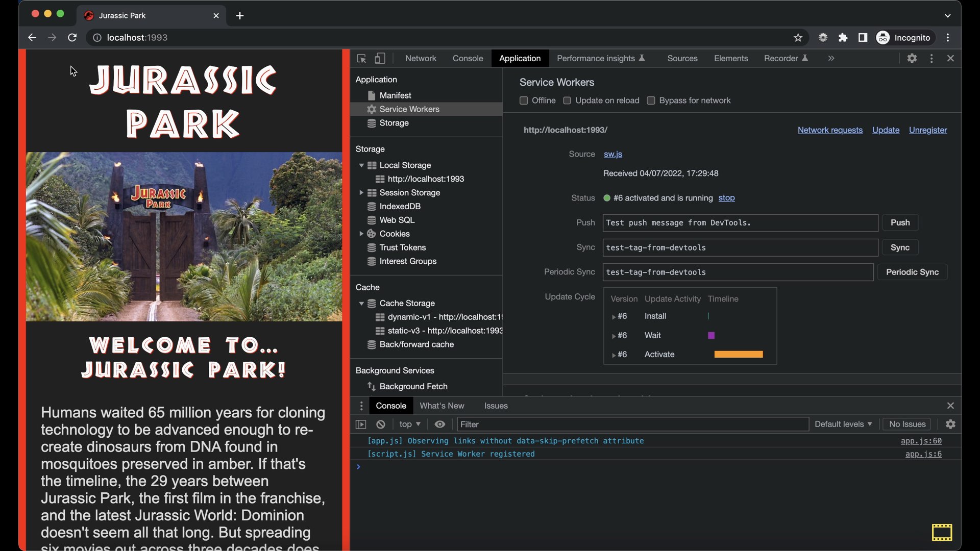Select the inspect element picker icon
Screen dimensions: 980x551
pos(361,59)
